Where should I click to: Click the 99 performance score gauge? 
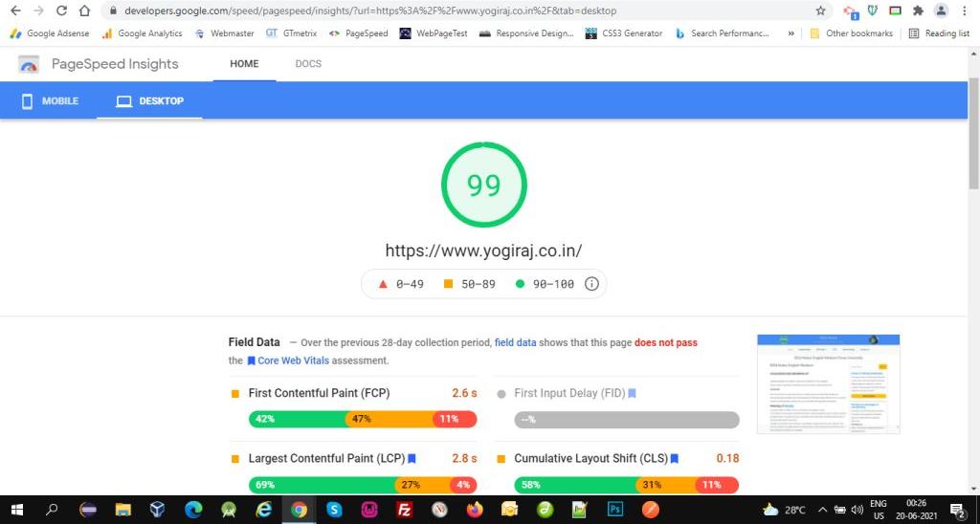click(x=483, y=185)
